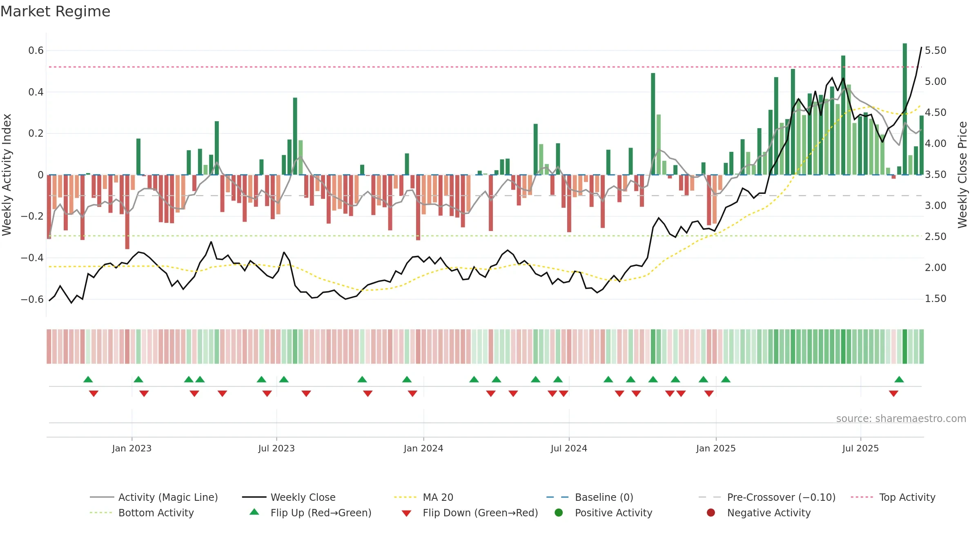Toggle Flip Down (Green→Red) legend entry
980x551 pixels.
click(x=470, y=513)
